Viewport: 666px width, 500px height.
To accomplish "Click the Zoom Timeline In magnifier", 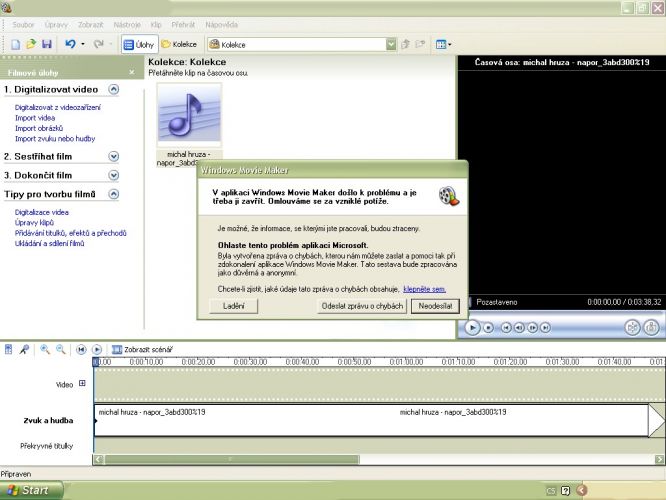I will pyautogui.click(x=45, y=349).
